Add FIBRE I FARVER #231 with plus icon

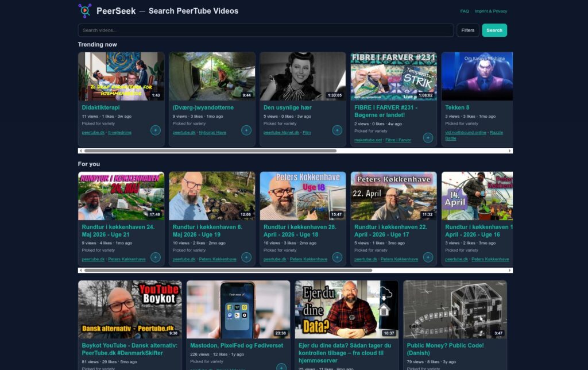click(x=428, y=138)
